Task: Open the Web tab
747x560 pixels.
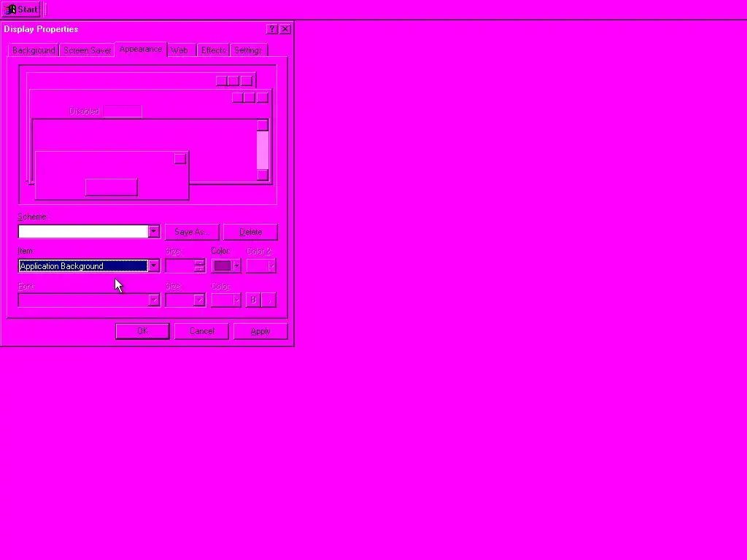Action: point(179,50)
